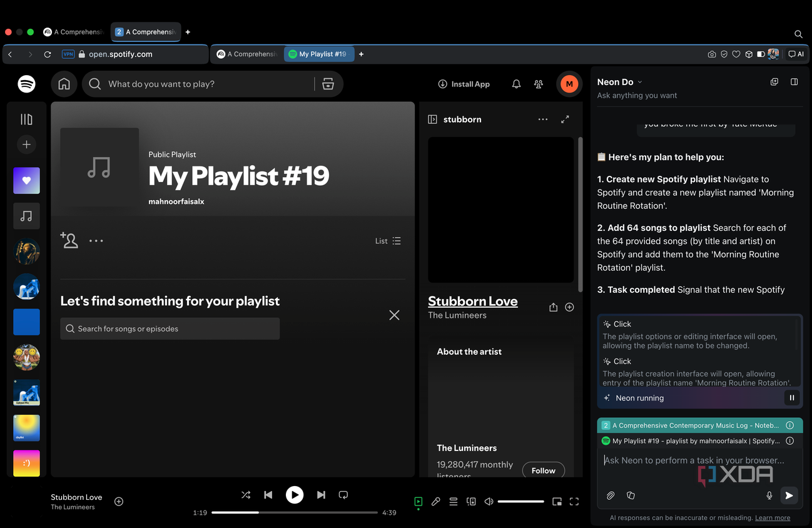Send message in Neon AI panel
Screen dimensions: 812x528
click(789, 495)
